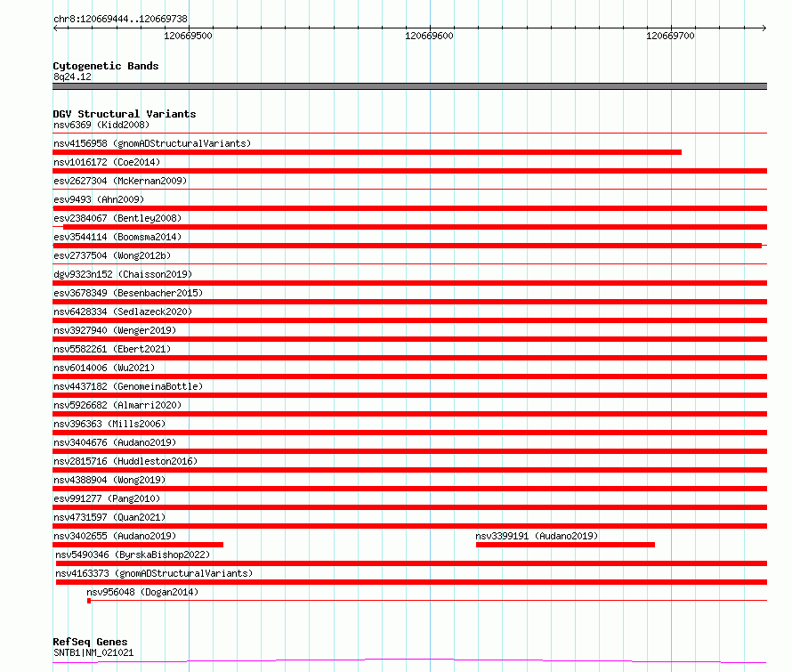The image size is (792, 672).
Task: Open nsv6014006 (Wu2021) variant
Action: [104, 368]
